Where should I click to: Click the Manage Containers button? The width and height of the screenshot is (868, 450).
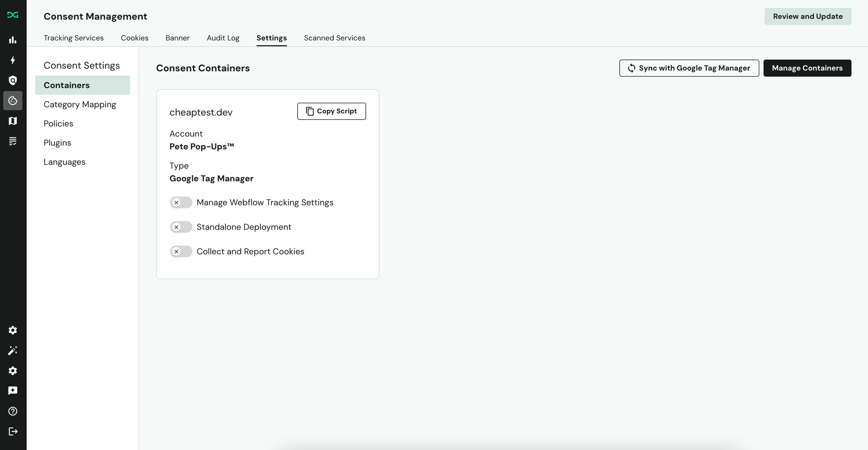(807, 68)
